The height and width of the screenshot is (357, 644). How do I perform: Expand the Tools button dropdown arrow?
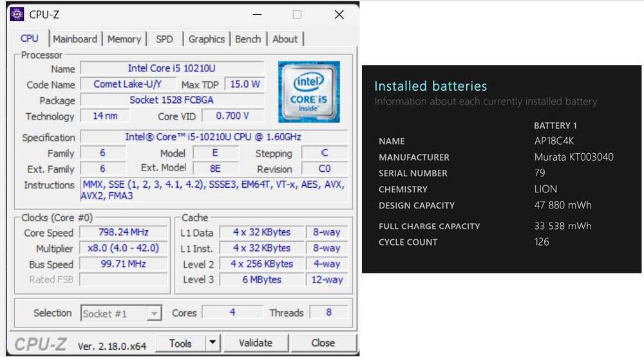pyautogui.click(x=213, y=343)
